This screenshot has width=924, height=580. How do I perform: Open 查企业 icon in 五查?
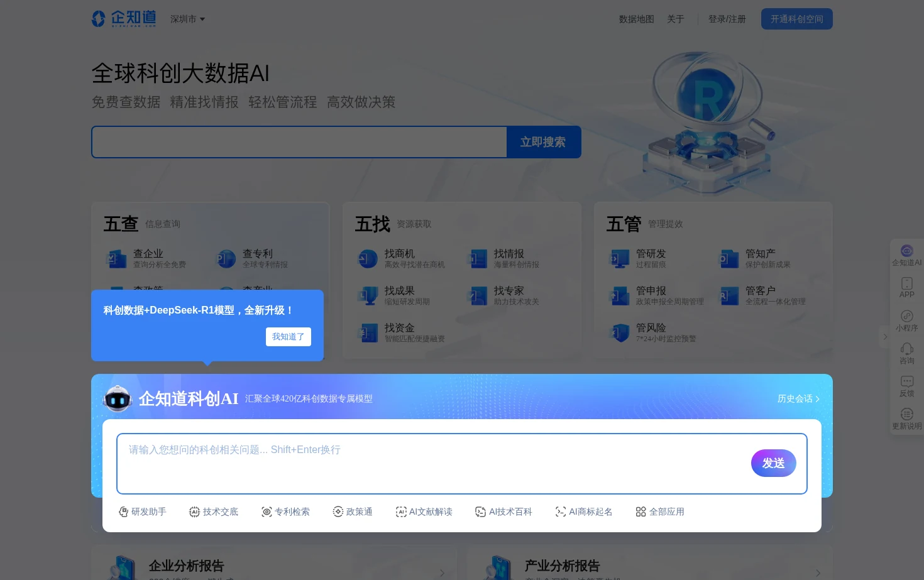[x=116, y=258]
